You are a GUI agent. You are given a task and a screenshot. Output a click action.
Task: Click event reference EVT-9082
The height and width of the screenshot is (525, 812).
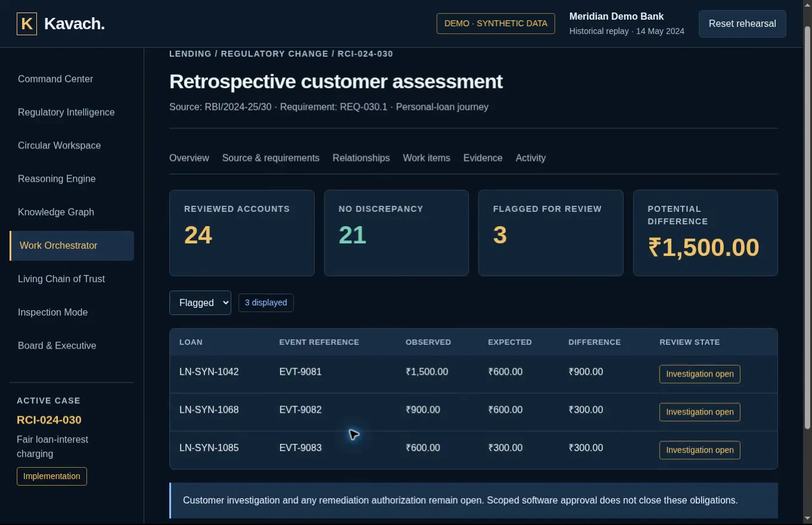tap(300, 410)
